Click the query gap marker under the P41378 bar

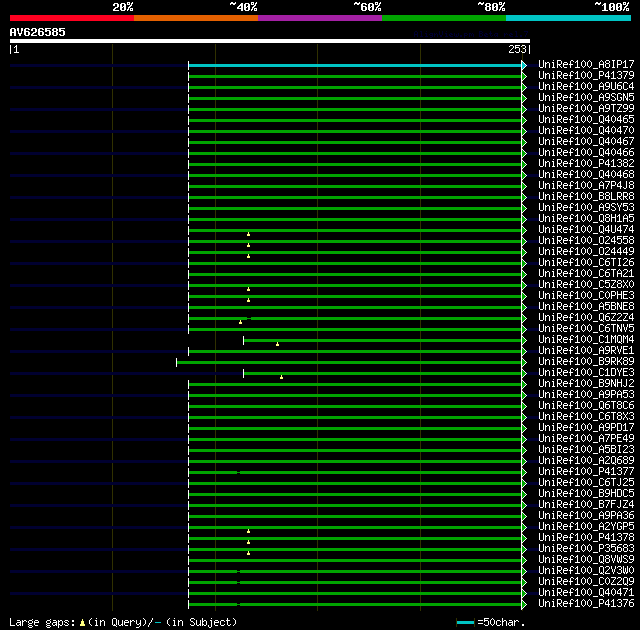[248, 542]
